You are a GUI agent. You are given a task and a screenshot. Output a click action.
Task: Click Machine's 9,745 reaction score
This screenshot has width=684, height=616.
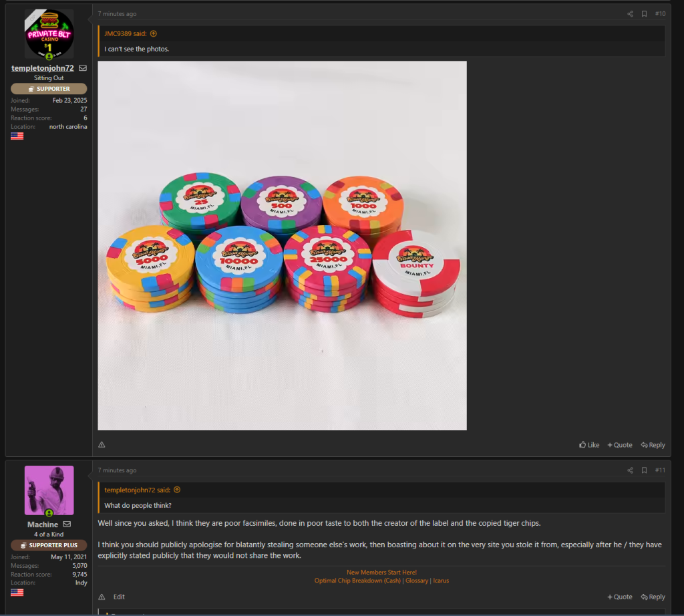[80, 575]
